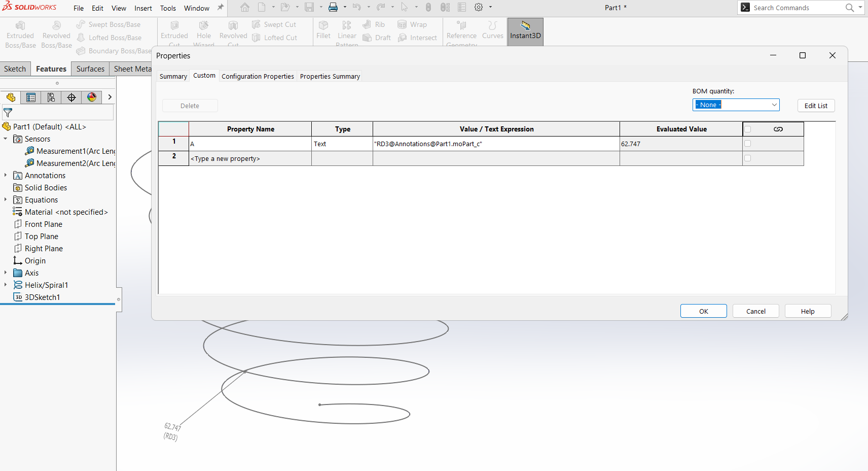
Task: Open the DisplayManager color sphere tab
Action: coord(92,97)
